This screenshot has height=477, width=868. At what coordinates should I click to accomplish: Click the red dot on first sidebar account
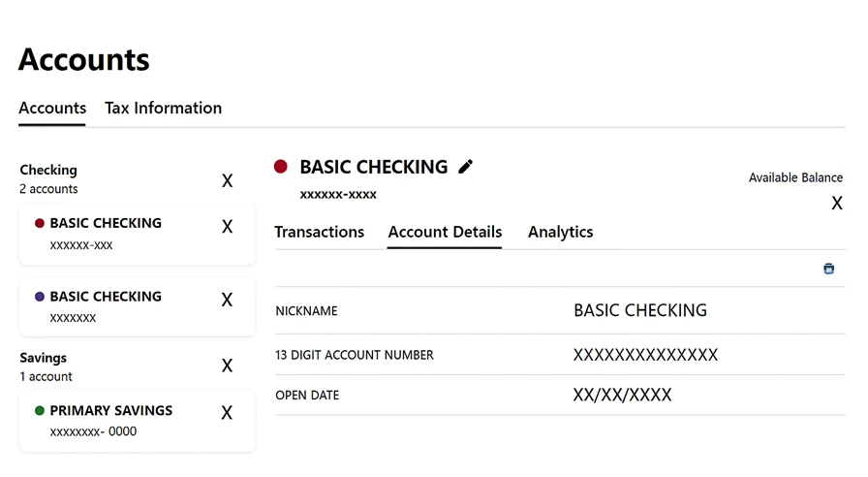40,223
